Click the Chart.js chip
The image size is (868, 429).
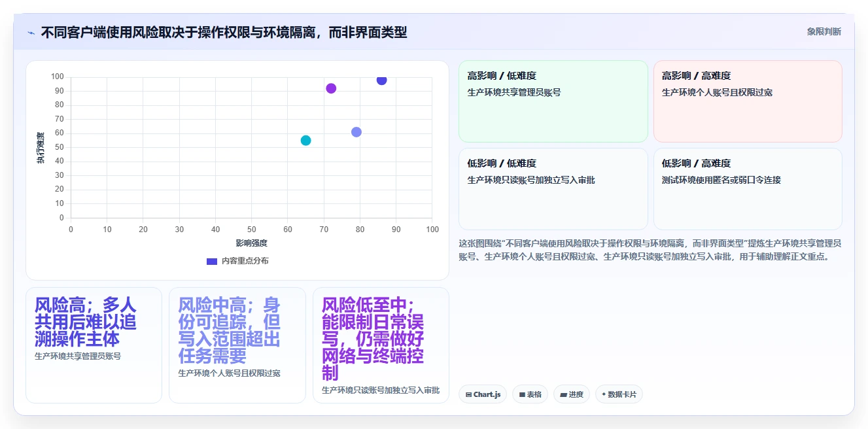[483, 394]
